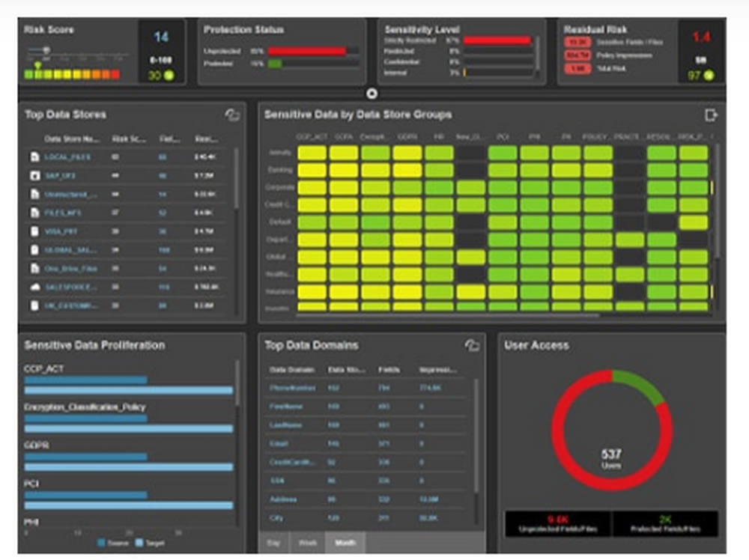Screen dimensions: 749x560
Task: Switch to the Week tab
Action: click(308, 543)
